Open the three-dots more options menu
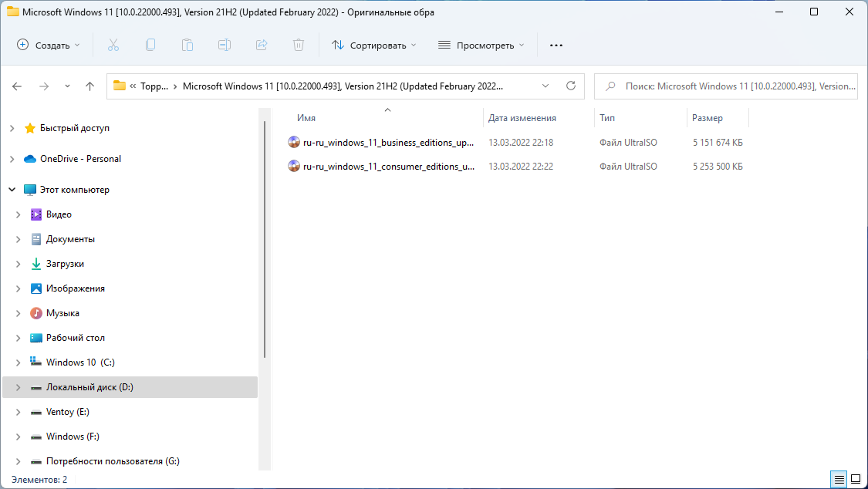The width and height of the screenshot is (868, 489). point(556,46)
